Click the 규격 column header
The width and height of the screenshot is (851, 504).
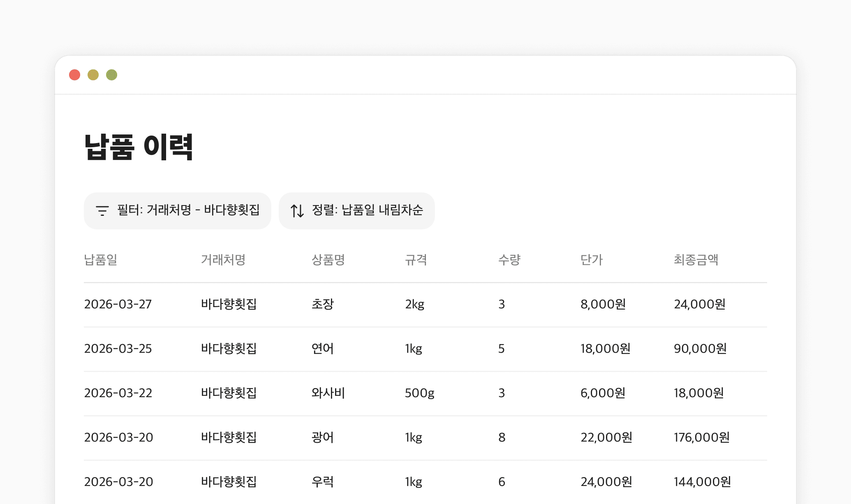point(416,260)
